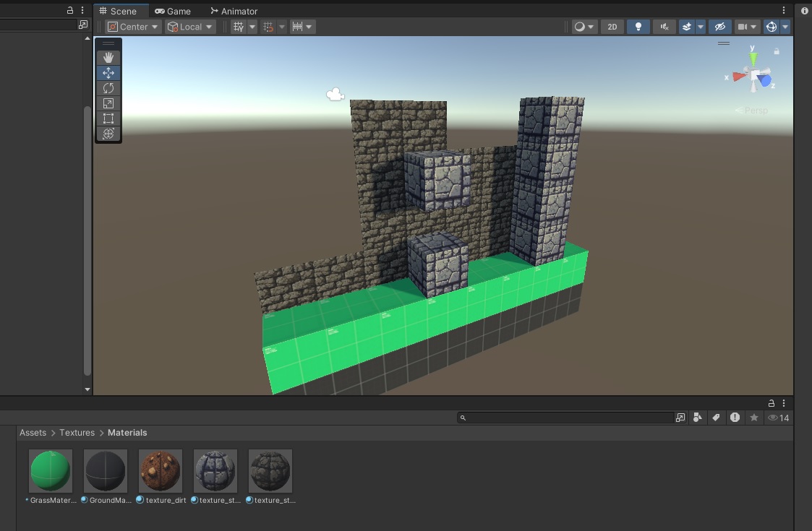Select the GroundMaterial dark sphere thumbnail
Screen dimensions: 812x531
(x=106, y=471)
